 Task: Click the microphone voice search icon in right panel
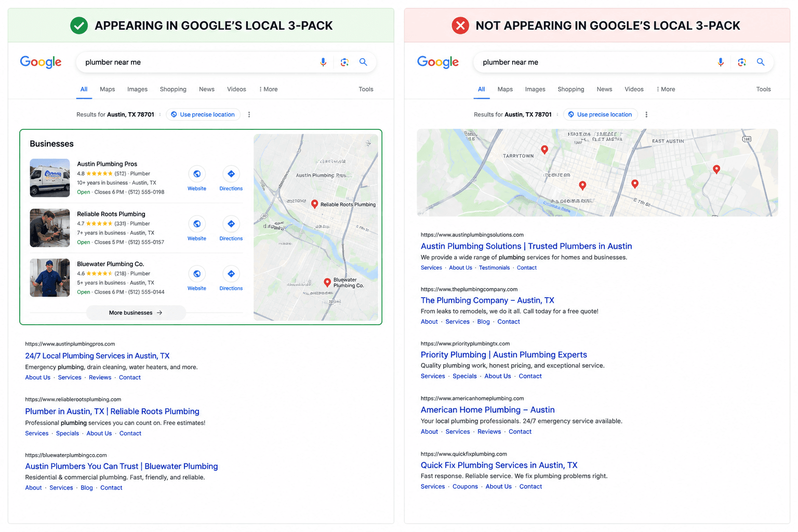(x=721, y=62)
